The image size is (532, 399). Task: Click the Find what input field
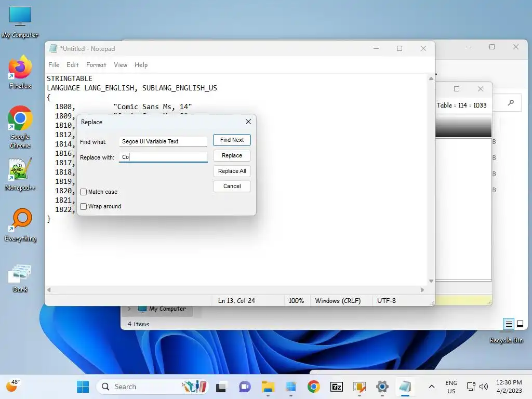pos(163,141)
